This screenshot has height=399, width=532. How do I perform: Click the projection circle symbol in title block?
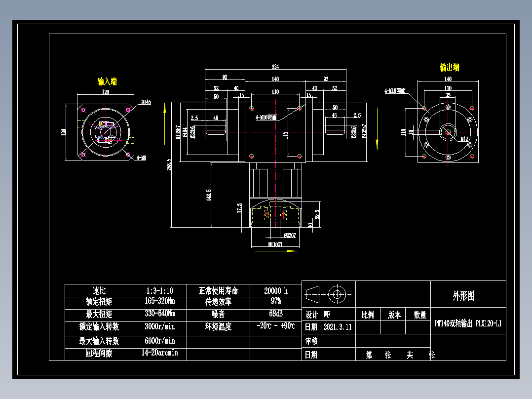click(337, 294)
